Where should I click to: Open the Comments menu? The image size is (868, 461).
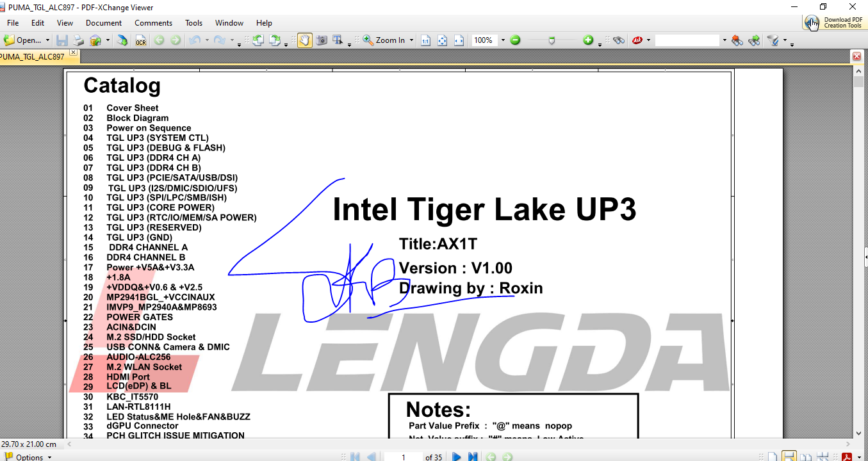click(x=154, y=23)
